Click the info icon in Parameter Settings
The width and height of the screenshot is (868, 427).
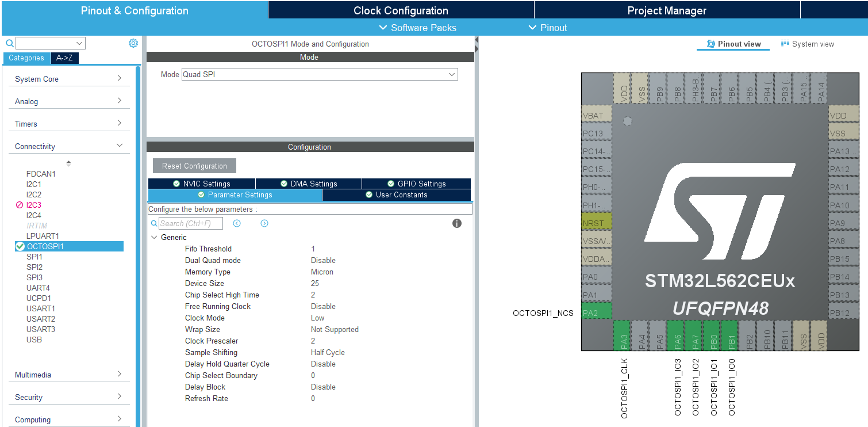tap(457, 223)
